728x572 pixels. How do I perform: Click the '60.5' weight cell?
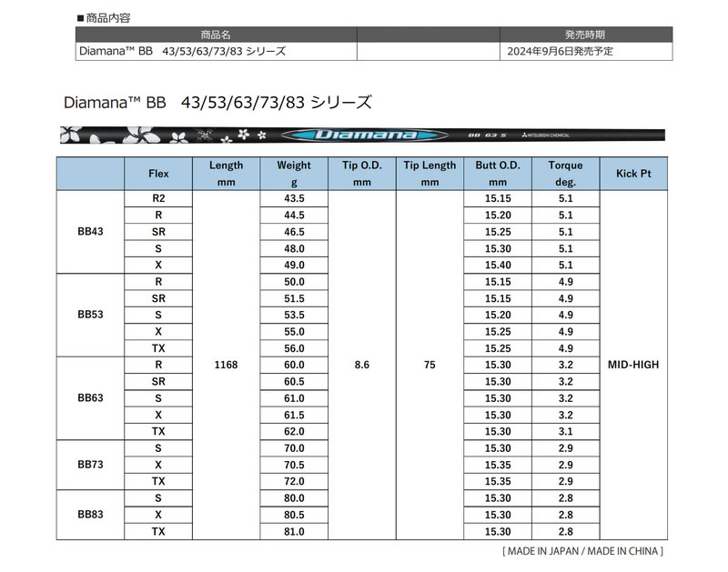294,381
